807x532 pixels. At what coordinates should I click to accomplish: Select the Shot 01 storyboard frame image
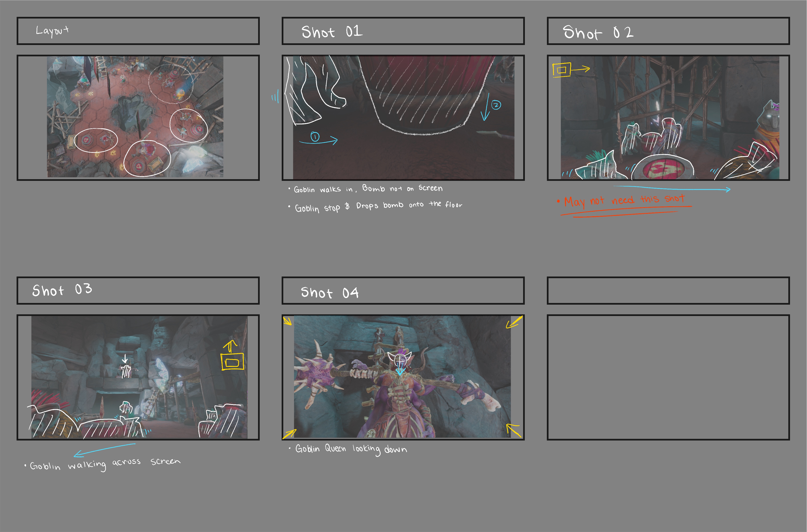point(403,117)
